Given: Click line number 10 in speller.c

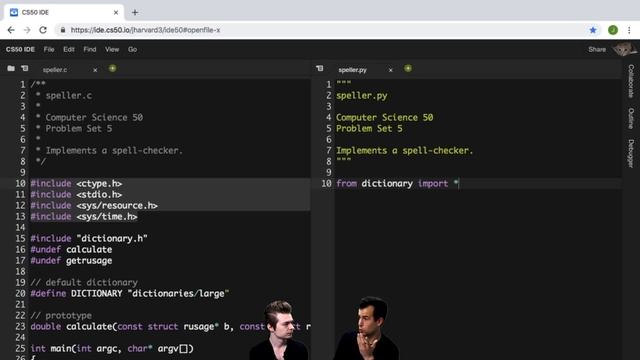Looking at the screenshot, I should point(20,184).
